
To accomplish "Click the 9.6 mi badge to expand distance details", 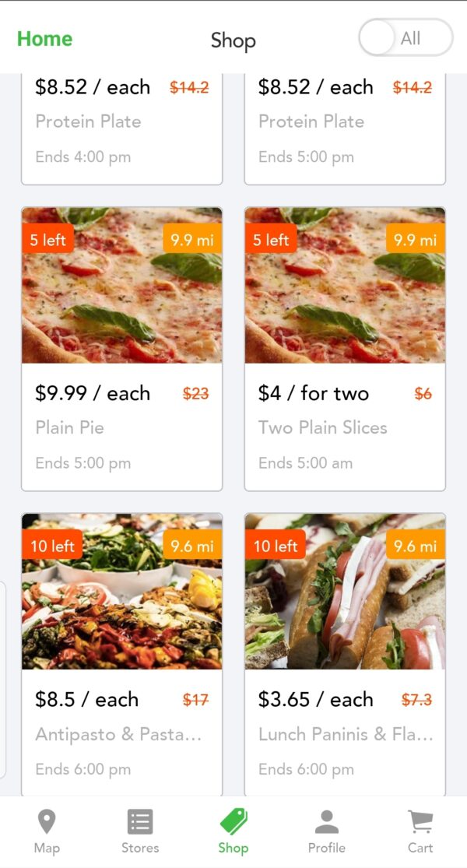I will point(191,546).
